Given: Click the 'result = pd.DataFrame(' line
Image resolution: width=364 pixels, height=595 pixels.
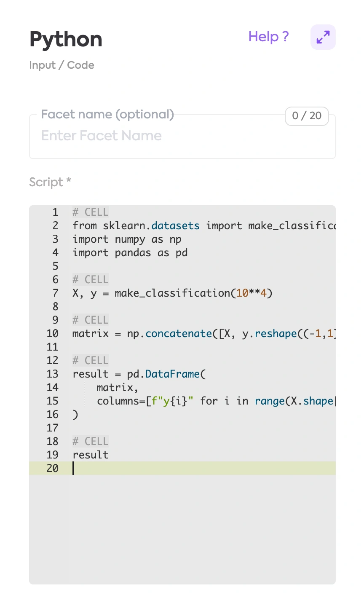Looking at the screenshot, I should (x=139, y=374).
